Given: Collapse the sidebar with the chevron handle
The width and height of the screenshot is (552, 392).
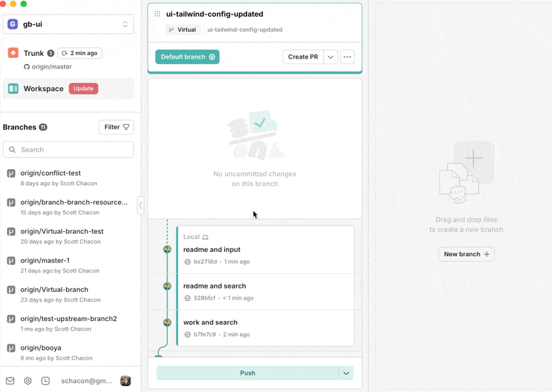Looking at the screenshot, I should point(141,205).
